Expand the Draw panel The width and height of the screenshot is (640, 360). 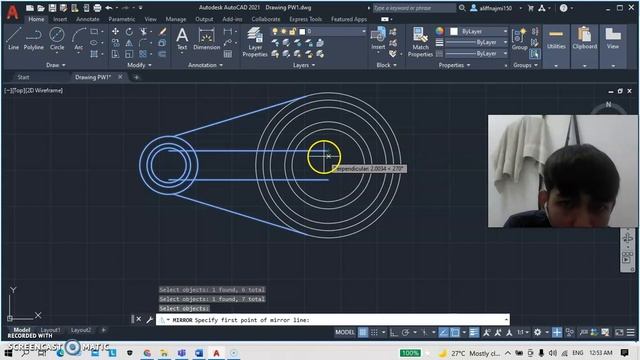pyautogui.click(x=56, y=65)
